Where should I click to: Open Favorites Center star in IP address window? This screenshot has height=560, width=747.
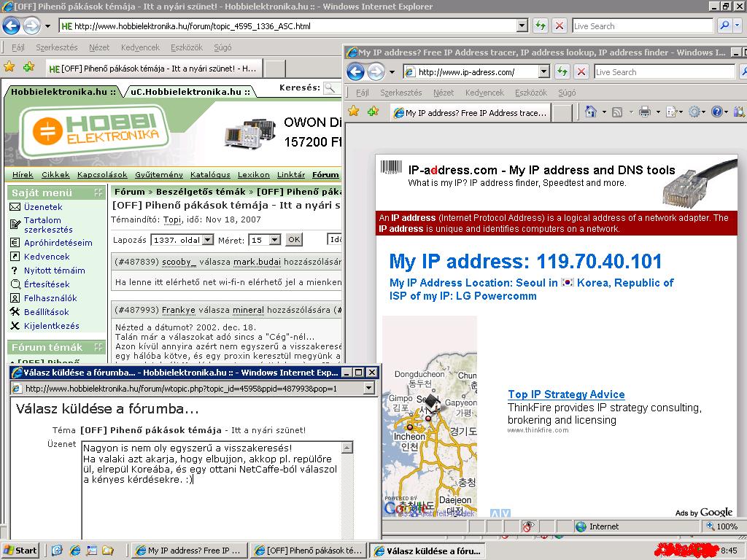pos(354,112)
